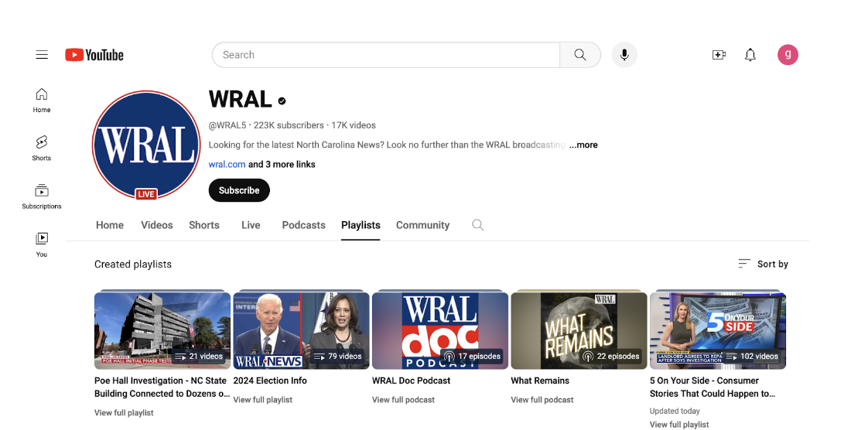Go to YouTube home via logo
868x430 pixels.
94,55
